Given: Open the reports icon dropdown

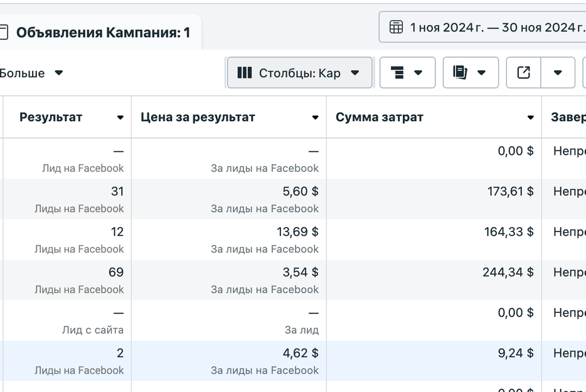Looking at the screenshot, I should 471,73.
